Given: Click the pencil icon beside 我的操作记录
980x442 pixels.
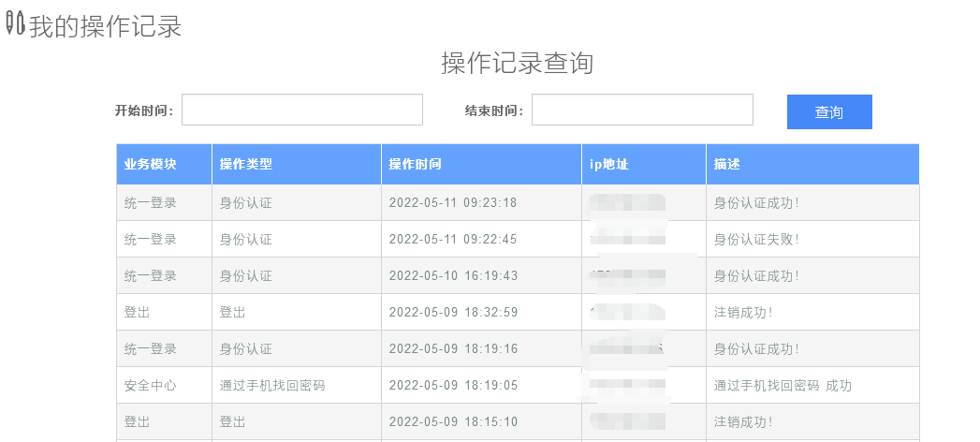Looking at the screenshot, I should (14, 25).
